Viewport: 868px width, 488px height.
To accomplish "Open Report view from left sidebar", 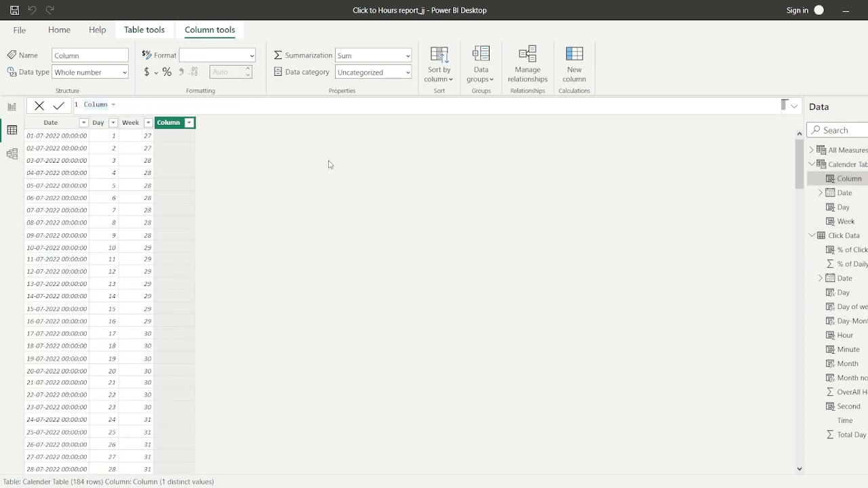I will pyautogui.click(x=12, y=106).
